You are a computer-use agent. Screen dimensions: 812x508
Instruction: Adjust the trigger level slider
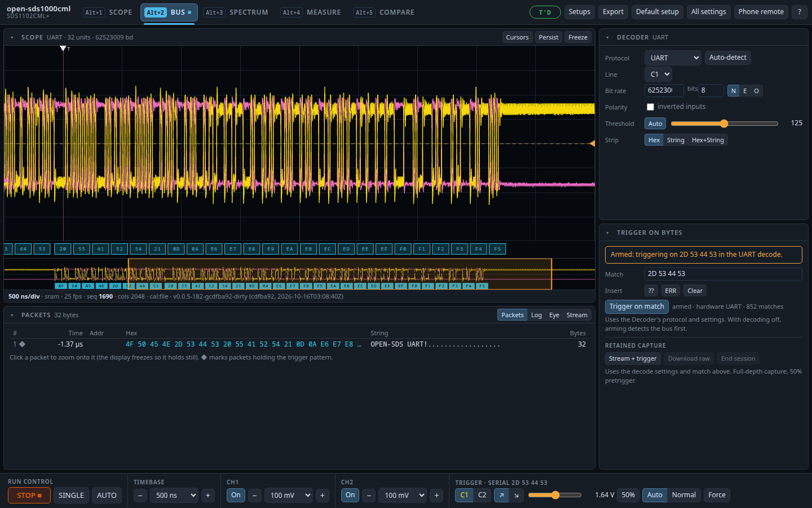click(x=555, y=495)
